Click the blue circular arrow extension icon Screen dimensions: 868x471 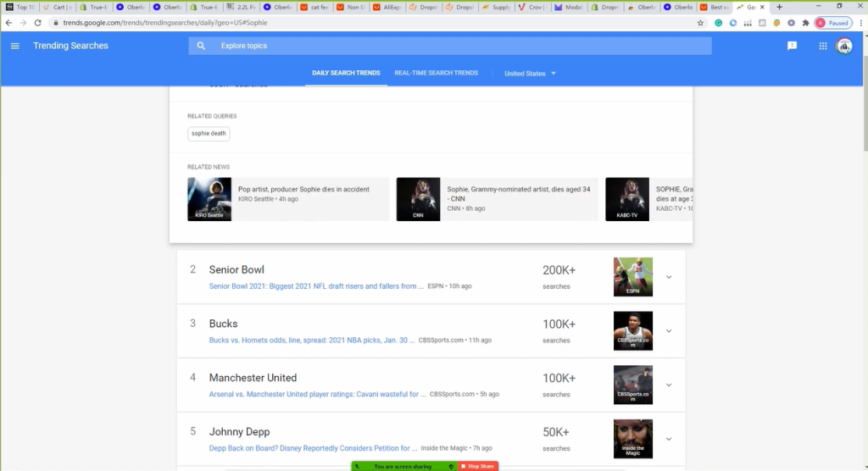pos(733,23)
